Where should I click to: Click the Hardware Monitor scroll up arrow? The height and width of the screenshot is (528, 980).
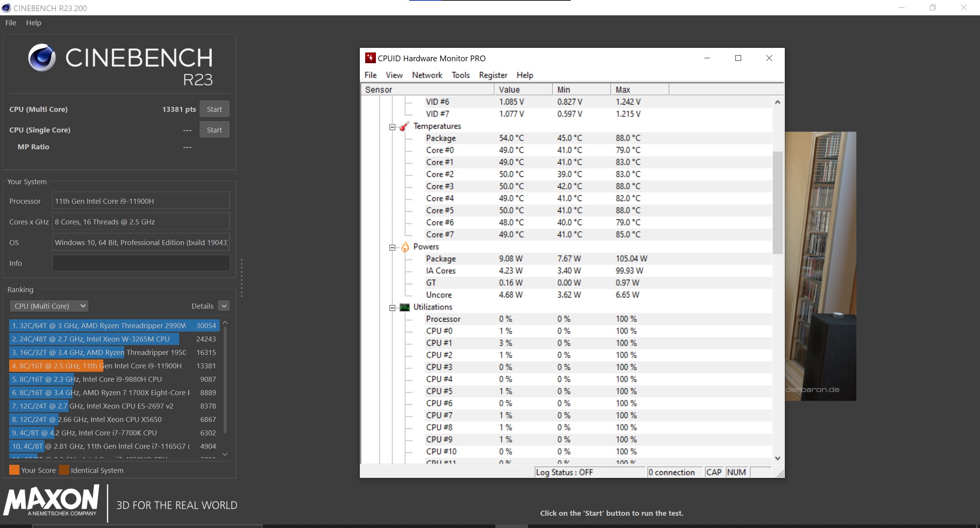click(777, 102)
